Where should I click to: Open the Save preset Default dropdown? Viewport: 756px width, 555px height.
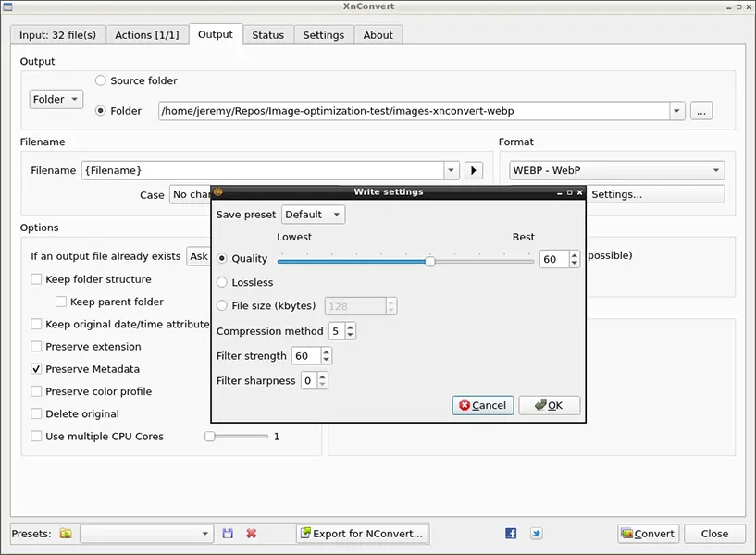[x=314, y=215]
